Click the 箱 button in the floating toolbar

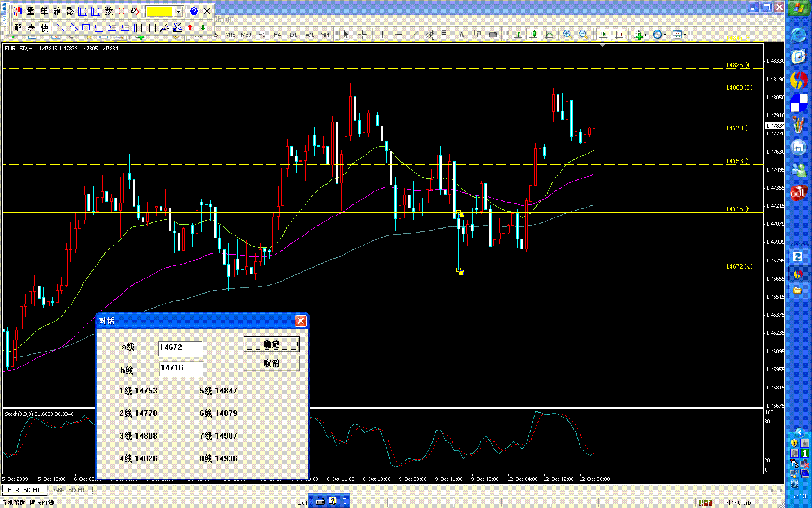point(57,11)
